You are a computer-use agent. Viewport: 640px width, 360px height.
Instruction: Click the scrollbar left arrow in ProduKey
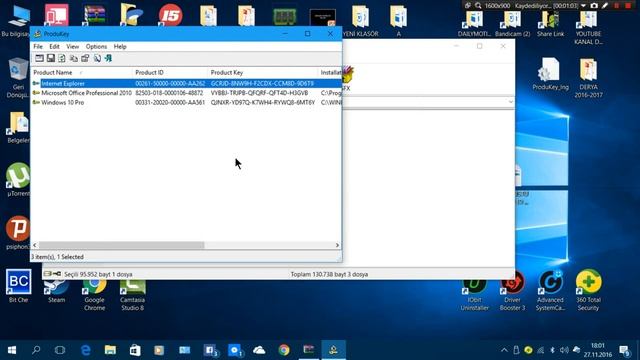click(x=35, y=245)
